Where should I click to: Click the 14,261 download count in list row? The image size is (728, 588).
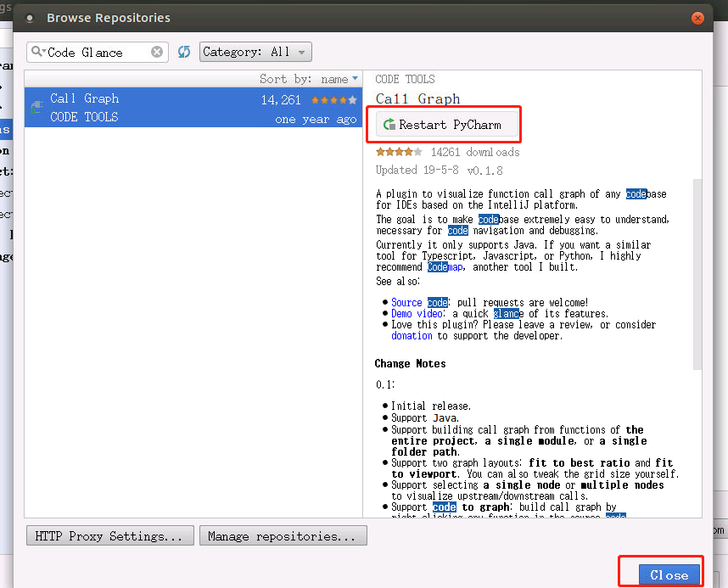(281, 100)
